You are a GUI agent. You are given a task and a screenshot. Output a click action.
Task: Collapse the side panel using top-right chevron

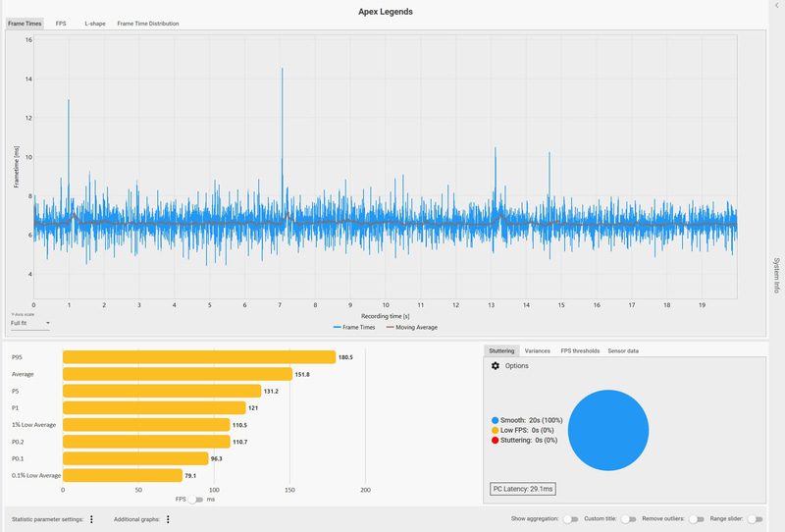777,5
